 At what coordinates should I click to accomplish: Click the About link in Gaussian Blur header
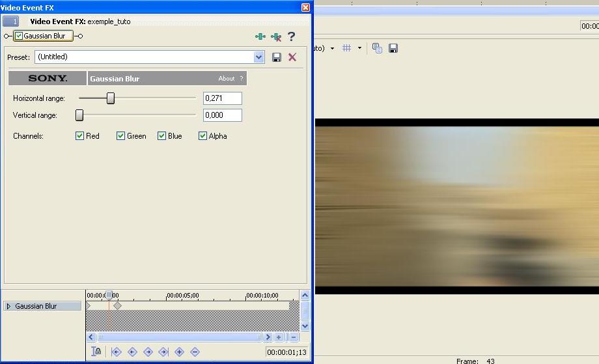point(226,79)
